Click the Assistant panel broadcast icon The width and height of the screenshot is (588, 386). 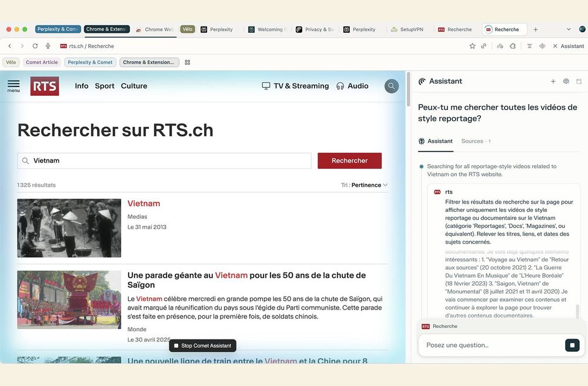pos(566,81)
